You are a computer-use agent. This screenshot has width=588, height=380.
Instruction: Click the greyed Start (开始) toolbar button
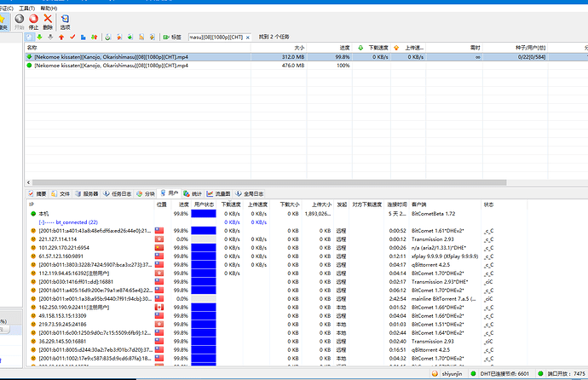[x=19, y=22]
